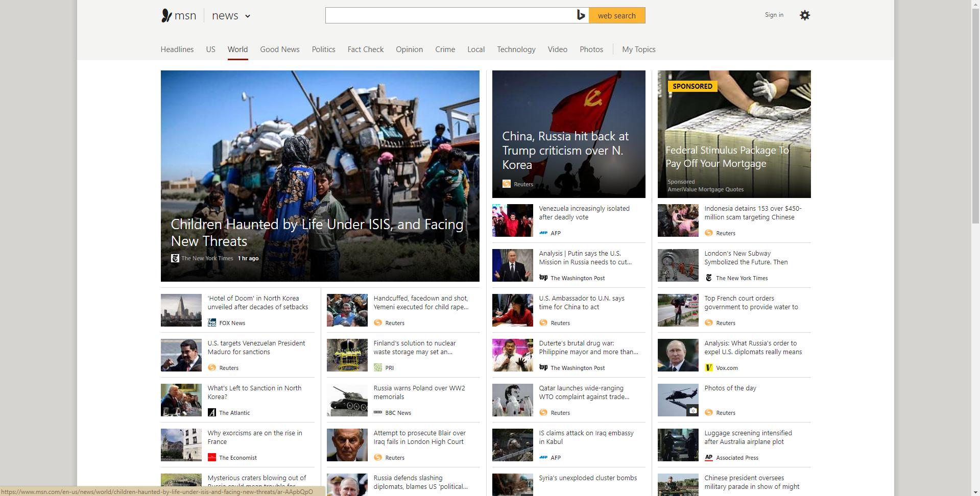Viewport: 980px width, 496px height.
Task: Open 'Venezuela increasingly isolated after deadly vote'
Action: tap(584, 213)
